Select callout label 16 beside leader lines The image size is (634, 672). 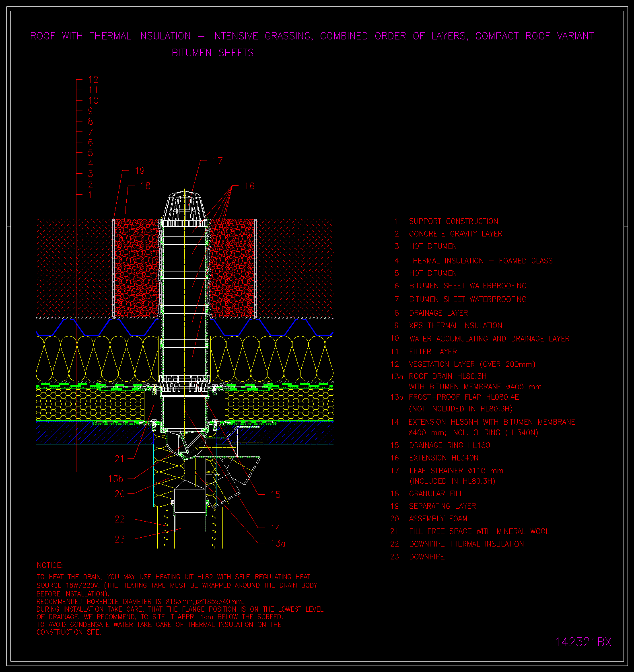pos(249,186)
